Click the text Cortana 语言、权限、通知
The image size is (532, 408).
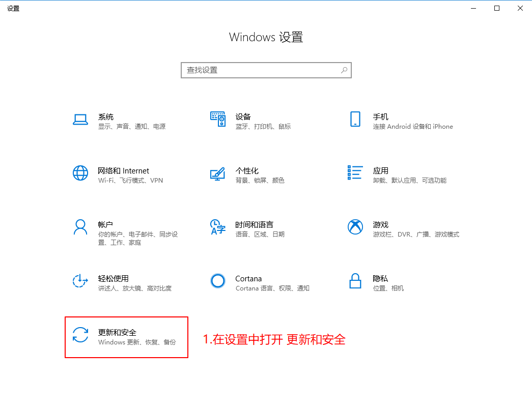point(272,288)
